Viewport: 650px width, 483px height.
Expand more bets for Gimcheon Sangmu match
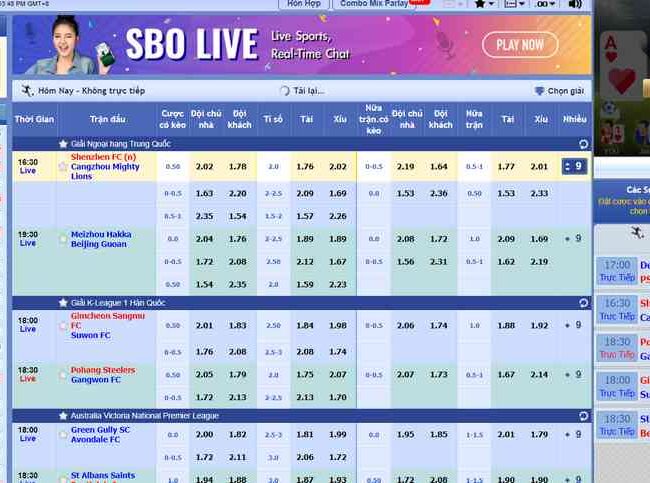coord(574,325)
